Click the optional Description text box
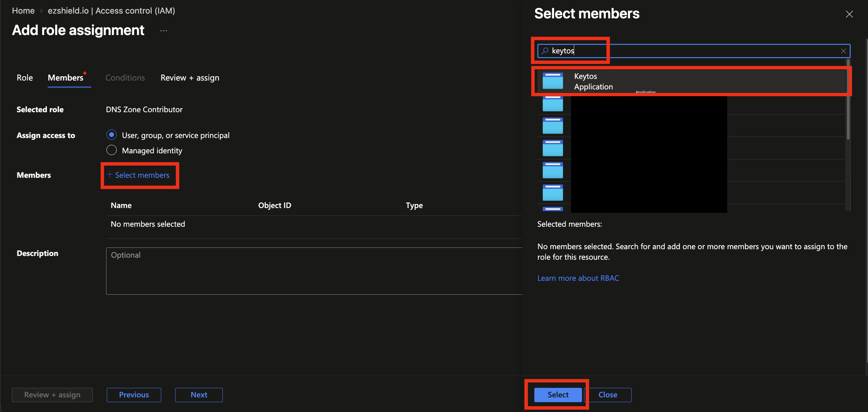 pos(314,271)
